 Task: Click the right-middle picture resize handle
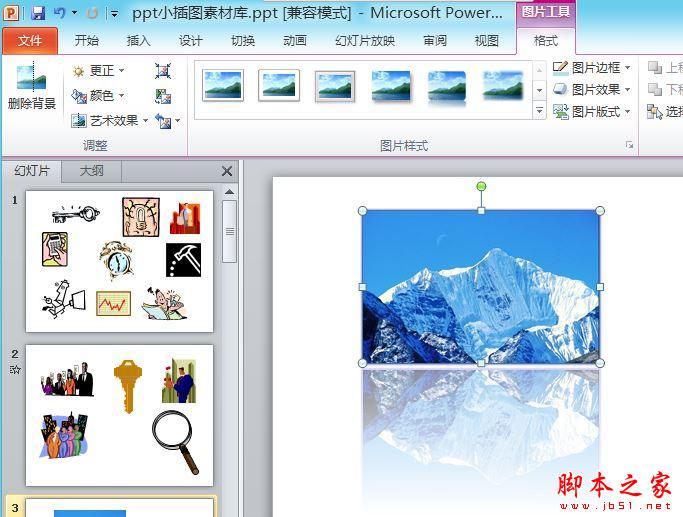(600, 287)
